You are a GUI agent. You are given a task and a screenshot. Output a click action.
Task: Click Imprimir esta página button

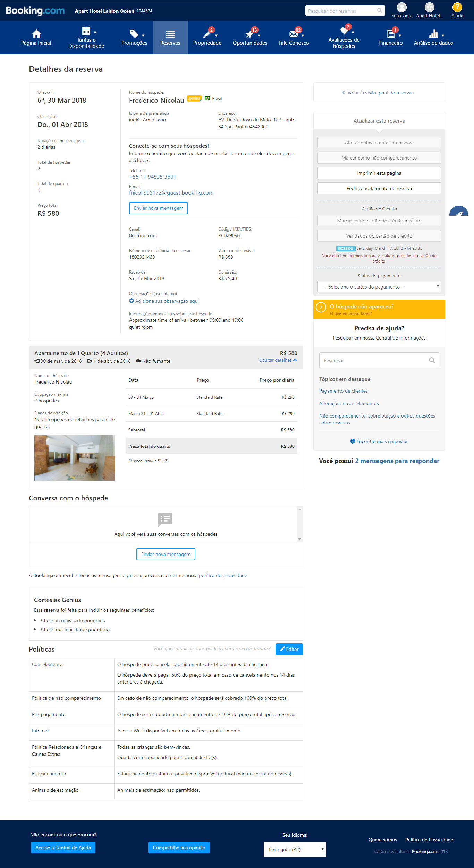[x=379, y=173]
